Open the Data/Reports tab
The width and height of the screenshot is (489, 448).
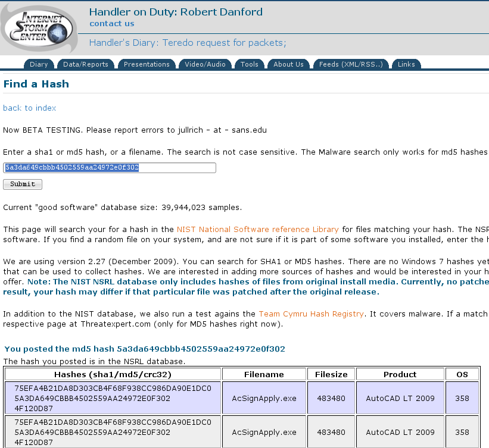85,64
